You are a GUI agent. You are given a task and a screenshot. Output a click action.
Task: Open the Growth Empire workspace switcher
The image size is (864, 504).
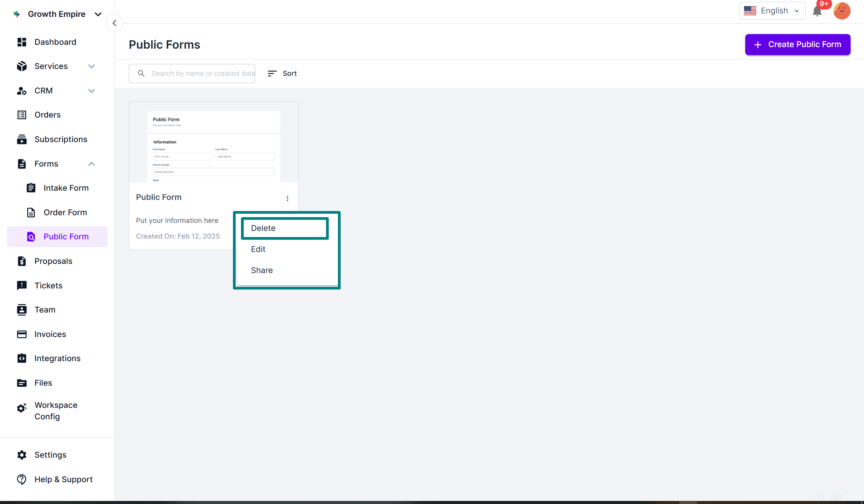click(57, 14)
